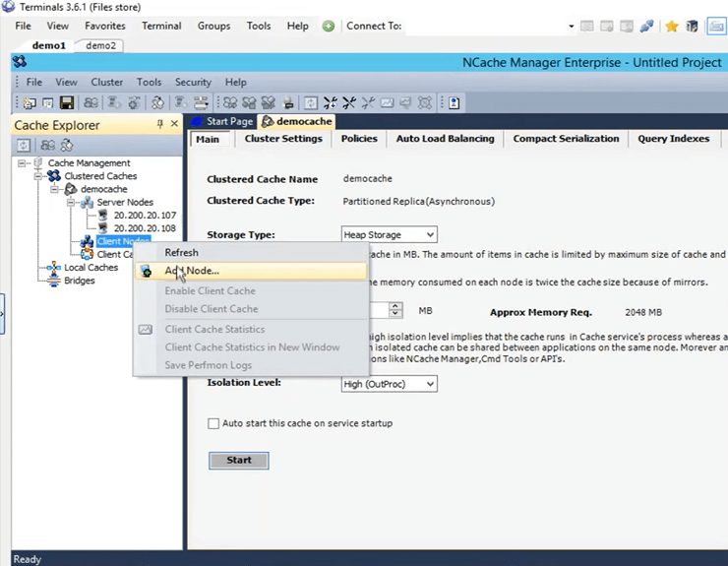728x566 pixels.
Task: Click the blue network plug icon
Action: (x=646, y=26)
